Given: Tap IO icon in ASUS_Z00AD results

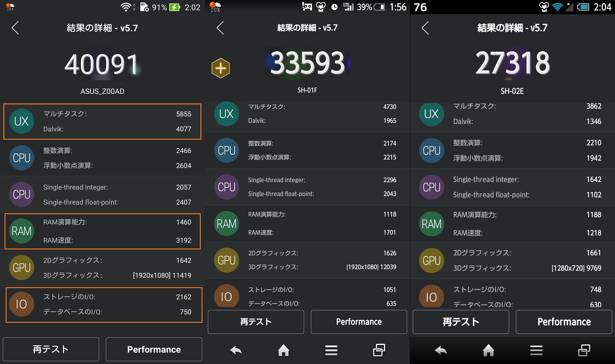Looking at the screenshot, I should pos(22,304).
